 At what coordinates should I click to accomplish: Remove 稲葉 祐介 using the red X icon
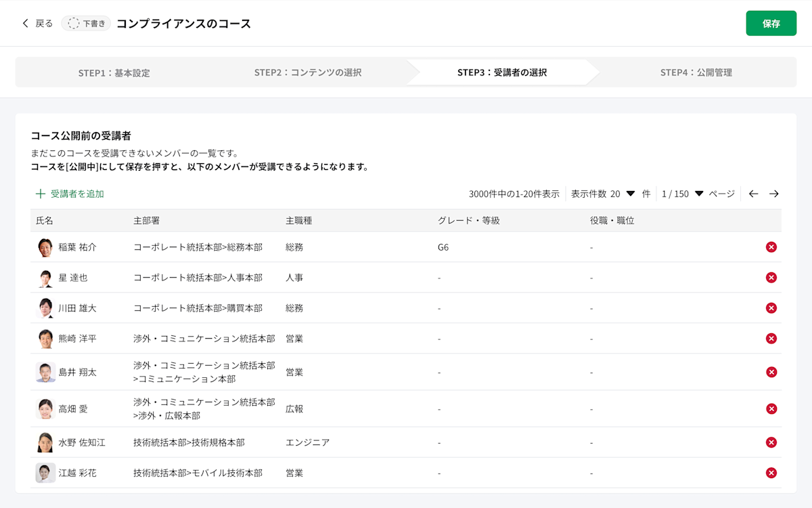point(771,247)
